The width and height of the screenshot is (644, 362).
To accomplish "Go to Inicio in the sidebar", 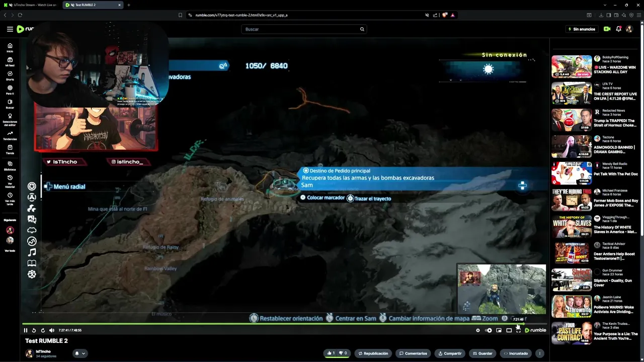I will click(10, 48).
